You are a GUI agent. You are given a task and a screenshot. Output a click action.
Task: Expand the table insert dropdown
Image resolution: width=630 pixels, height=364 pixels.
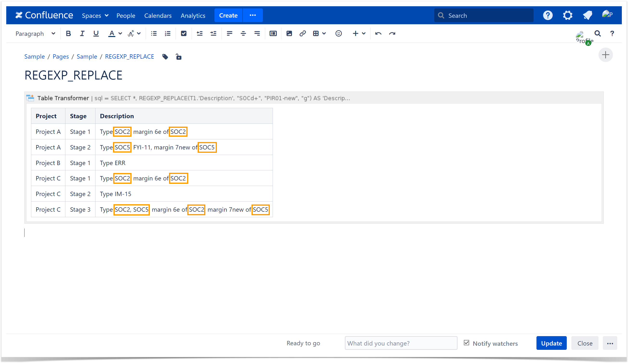324,33
